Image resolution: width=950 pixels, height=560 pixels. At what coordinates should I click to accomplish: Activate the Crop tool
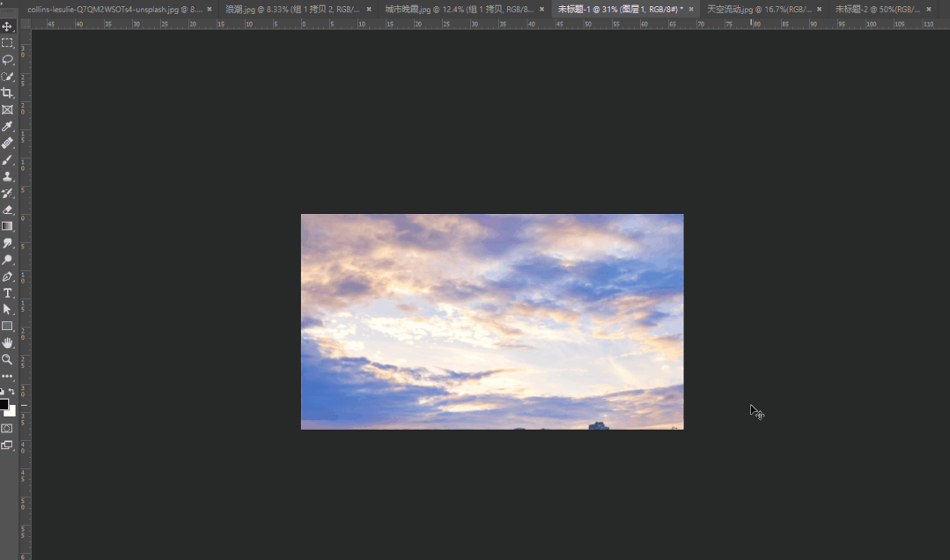(x=7, y=92)
